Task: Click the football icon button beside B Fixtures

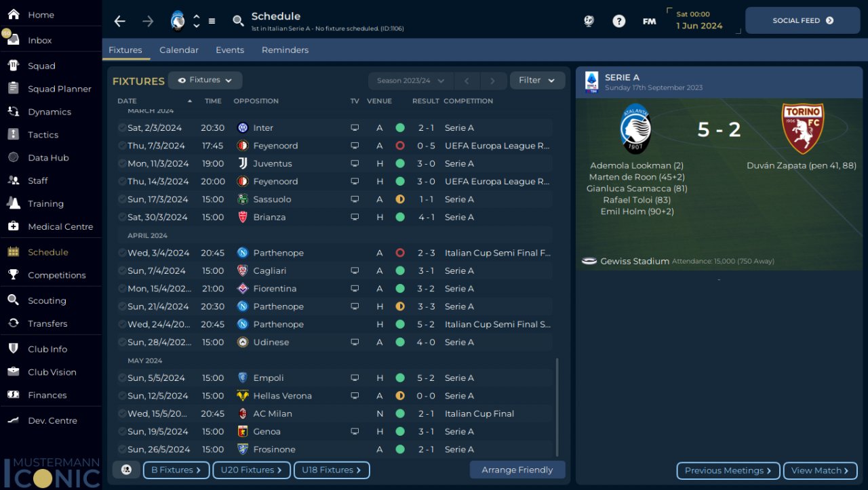Action: click(x=126, y=470)
